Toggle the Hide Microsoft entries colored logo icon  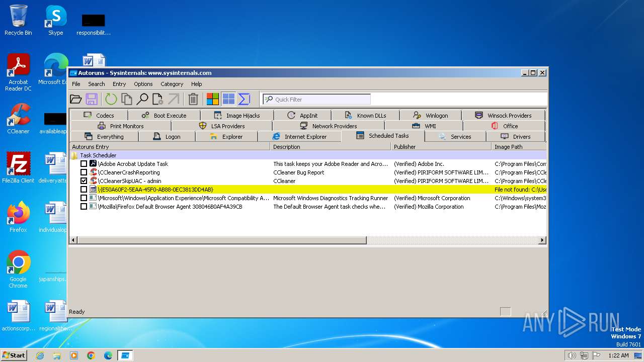pyautogui.click(x=213, y=99)
